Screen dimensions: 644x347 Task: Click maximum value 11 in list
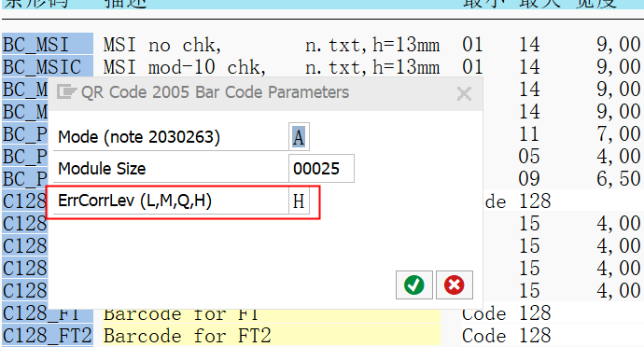point(529,134)
